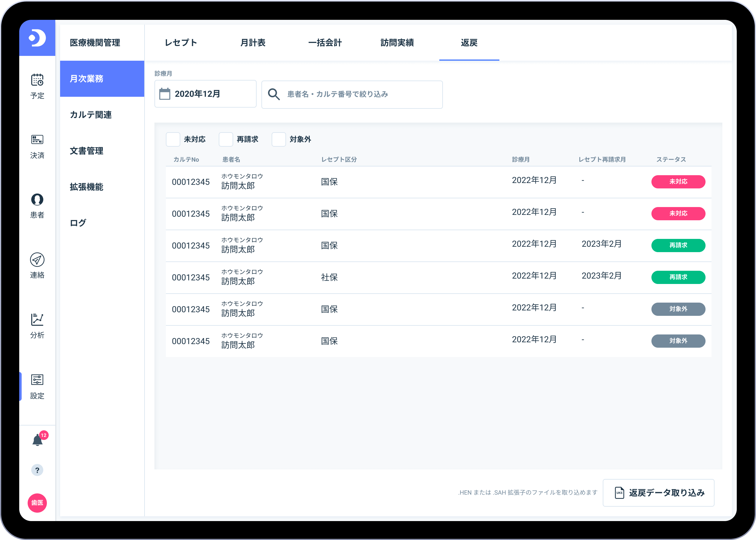Click the help question mark icon
This screenshot has height=540, width=756.
[x=37, y=470]
